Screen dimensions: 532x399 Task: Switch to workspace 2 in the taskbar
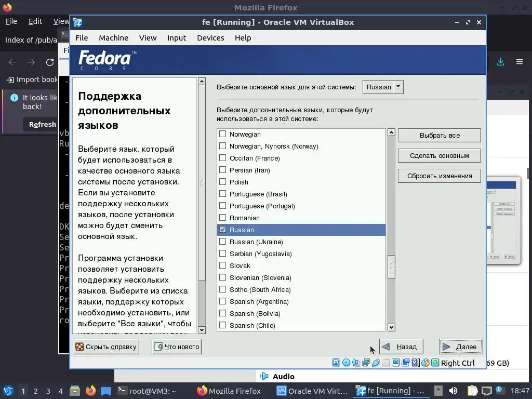tap(36, 391)
